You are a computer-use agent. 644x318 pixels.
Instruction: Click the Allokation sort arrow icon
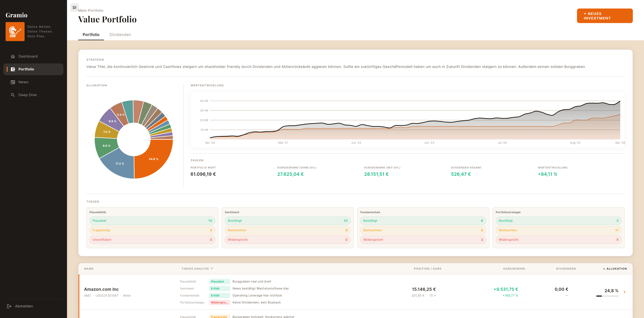pyautogui.click(x=604, y=269)
